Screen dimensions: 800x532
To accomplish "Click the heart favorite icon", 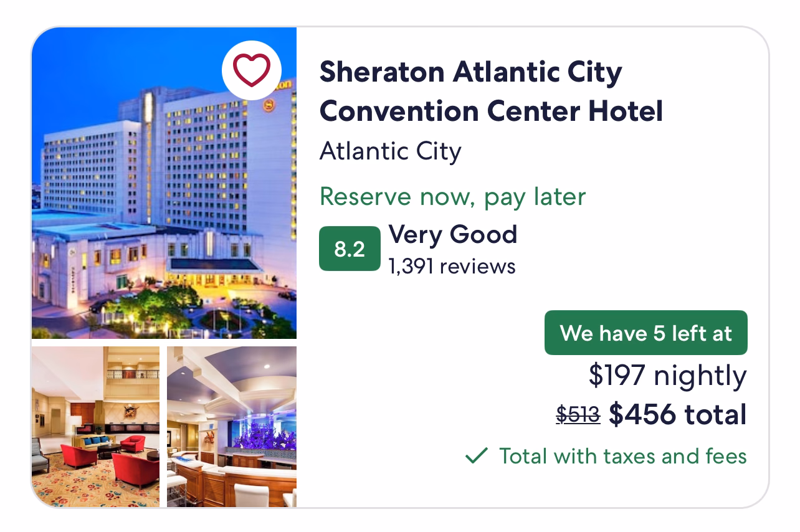I will point(252,70).
